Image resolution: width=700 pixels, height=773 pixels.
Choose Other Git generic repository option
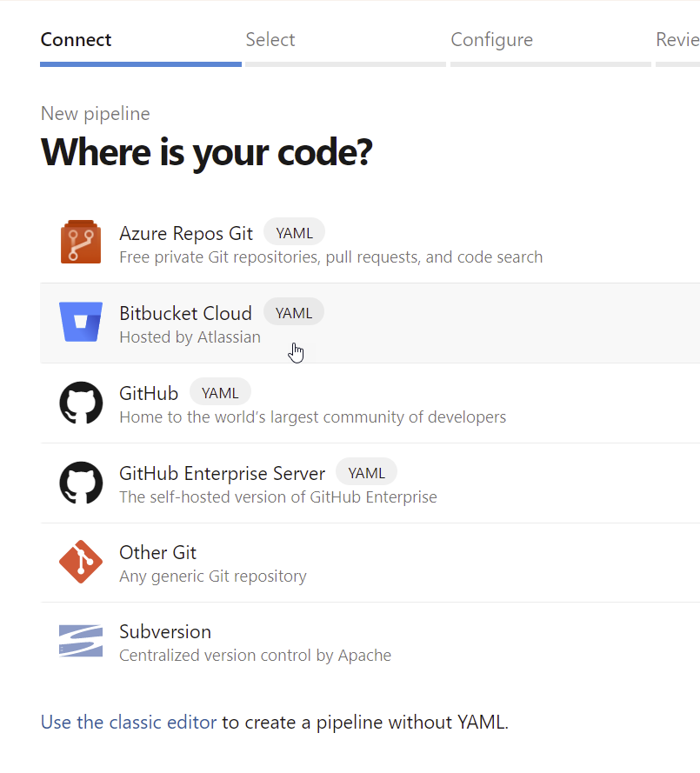click(x=370, y=563)
